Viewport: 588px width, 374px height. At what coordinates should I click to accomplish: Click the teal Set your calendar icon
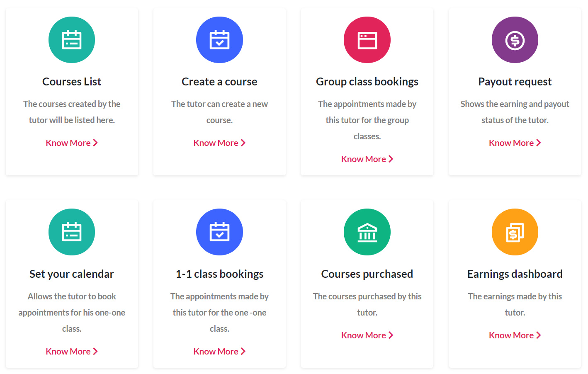pos(72,232)
